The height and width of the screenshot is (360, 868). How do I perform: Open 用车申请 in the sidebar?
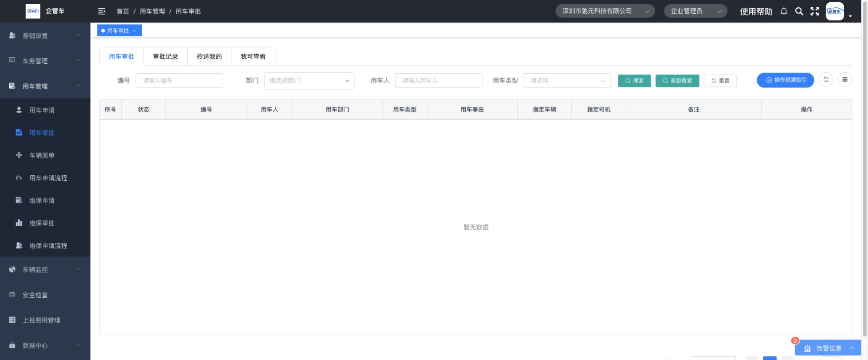click(x=45, y=110)
